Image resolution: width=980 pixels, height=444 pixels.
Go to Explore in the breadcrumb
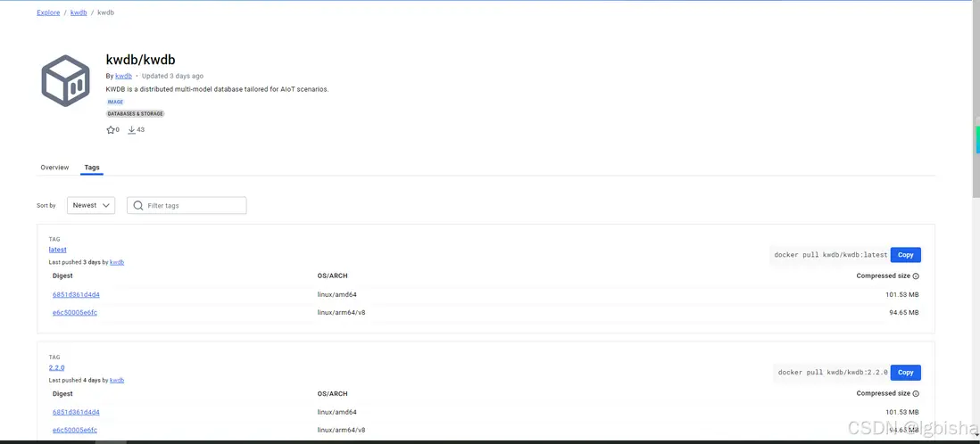[x=48, y=12]
